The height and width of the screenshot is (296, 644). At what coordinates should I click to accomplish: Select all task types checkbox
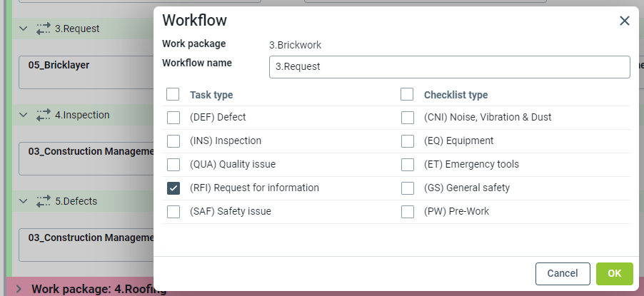173,94
